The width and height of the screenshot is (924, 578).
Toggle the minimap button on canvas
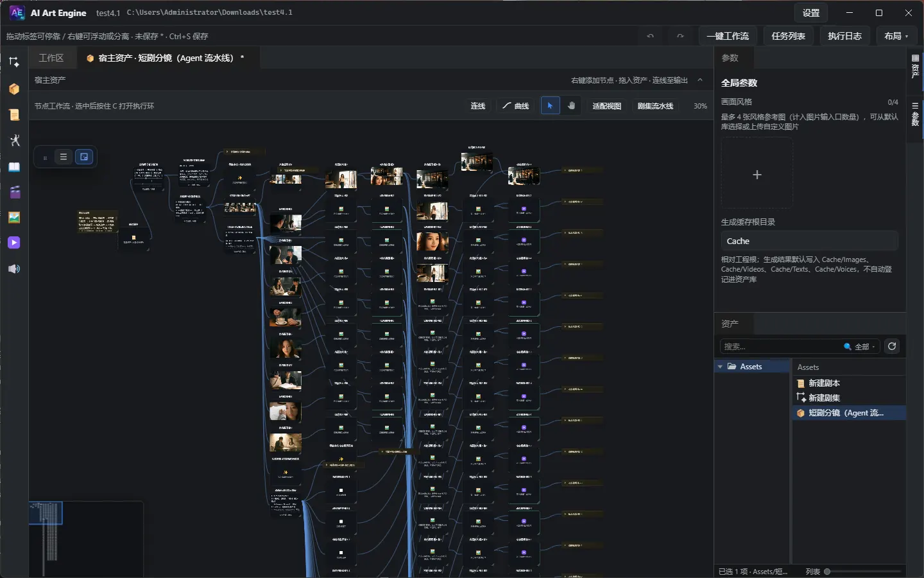(x=84, y=157)
